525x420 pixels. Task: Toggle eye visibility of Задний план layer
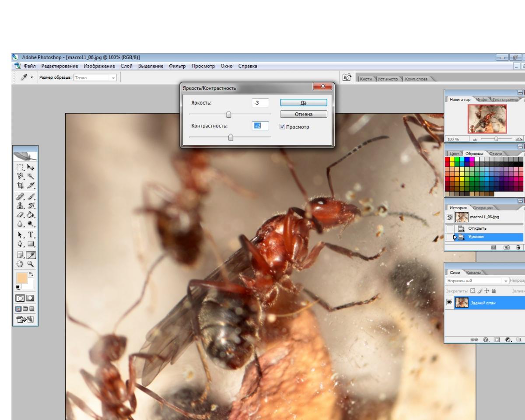click(x=449, y=302)
